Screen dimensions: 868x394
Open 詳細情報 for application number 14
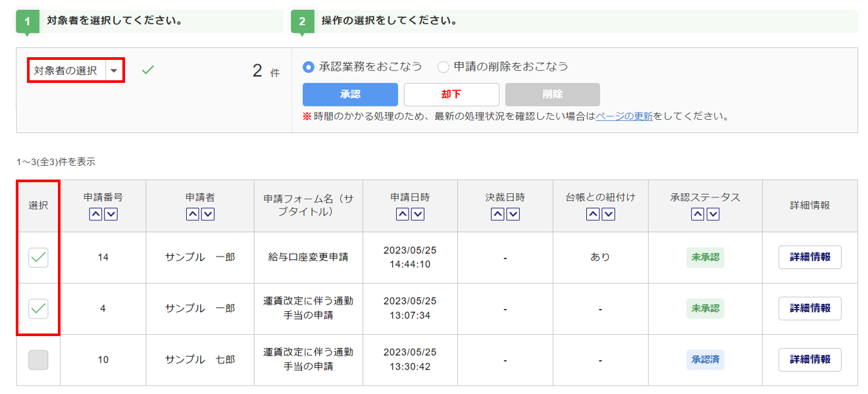(809, 257)
